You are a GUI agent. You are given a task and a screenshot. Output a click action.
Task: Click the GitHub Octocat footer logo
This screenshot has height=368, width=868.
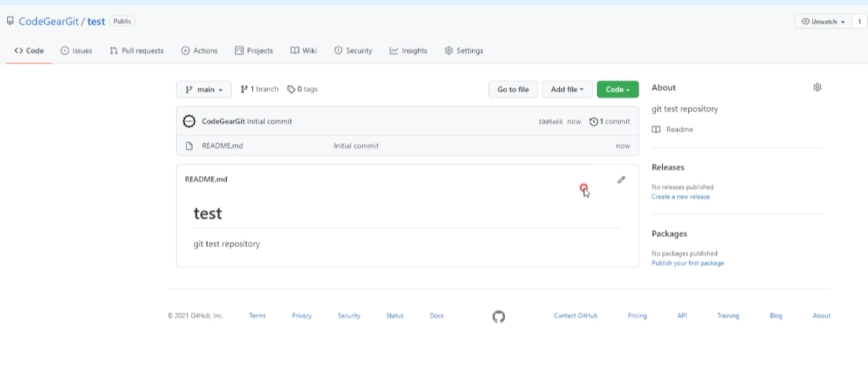499,316
